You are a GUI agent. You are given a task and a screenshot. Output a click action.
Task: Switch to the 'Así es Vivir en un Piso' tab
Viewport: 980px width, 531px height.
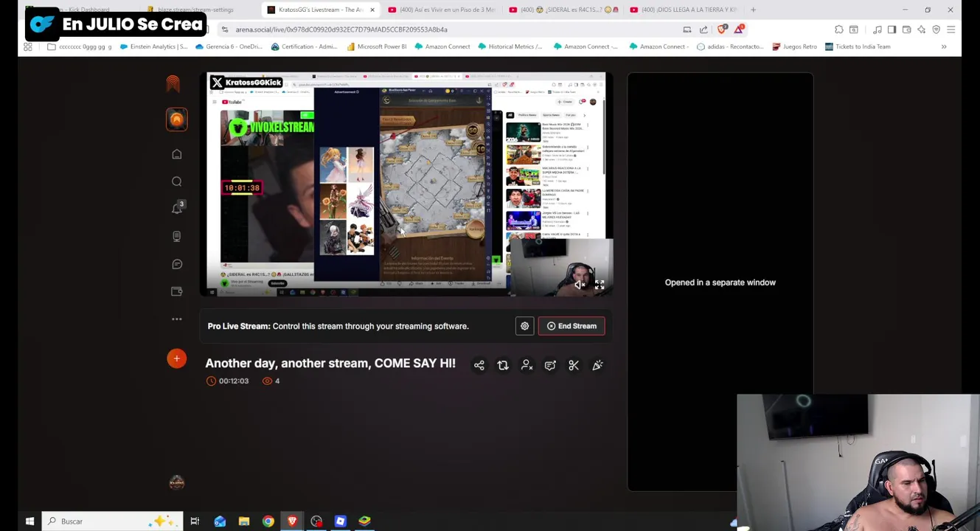point(441,10)
